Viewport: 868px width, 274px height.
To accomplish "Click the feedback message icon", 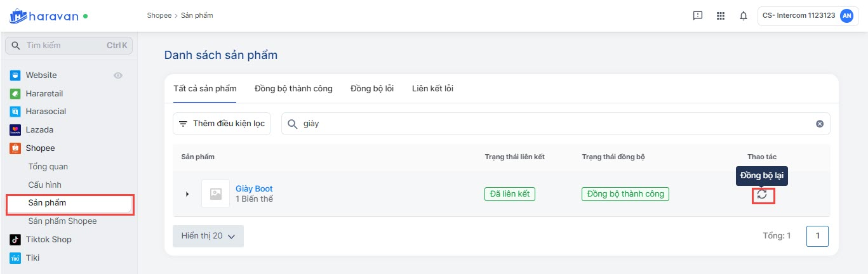I will pyautogui.click(x=697, y=16).
